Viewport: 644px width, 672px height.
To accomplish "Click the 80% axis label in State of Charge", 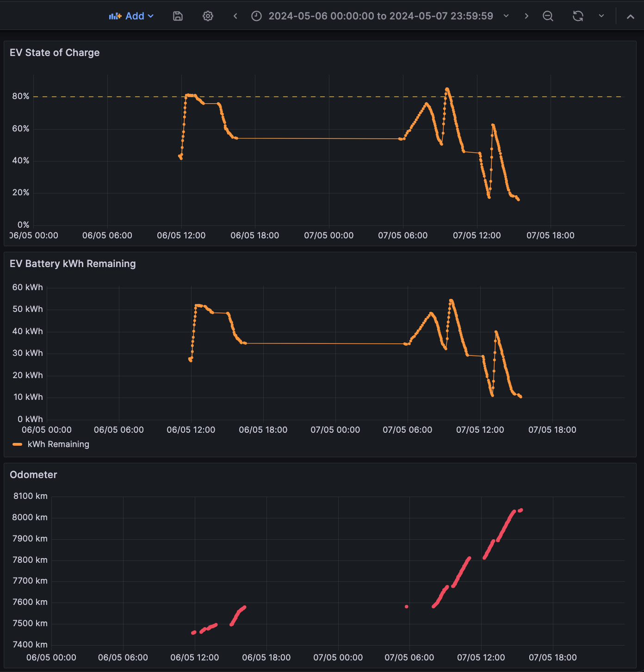I will point(21,96).
